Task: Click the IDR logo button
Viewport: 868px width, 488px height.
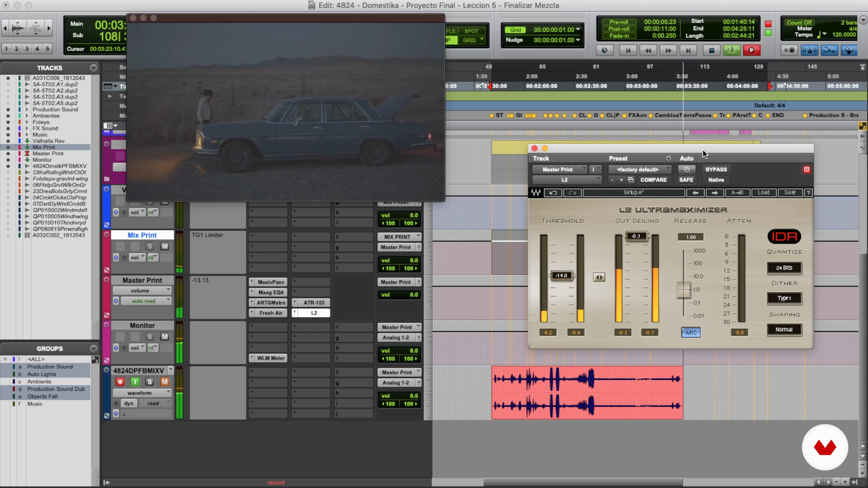Action: (784, 236)
